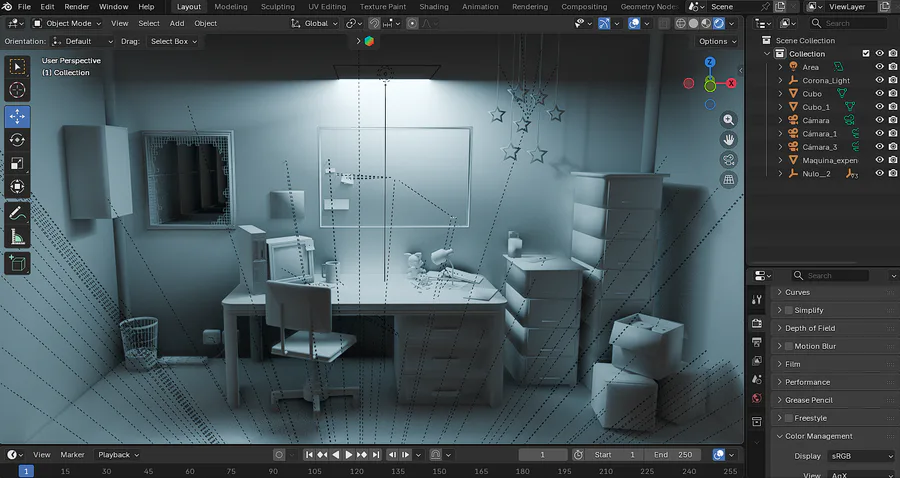Switch to the Modeling workspace tab
This screenshot has width=900, height=478.
point(231,7)
